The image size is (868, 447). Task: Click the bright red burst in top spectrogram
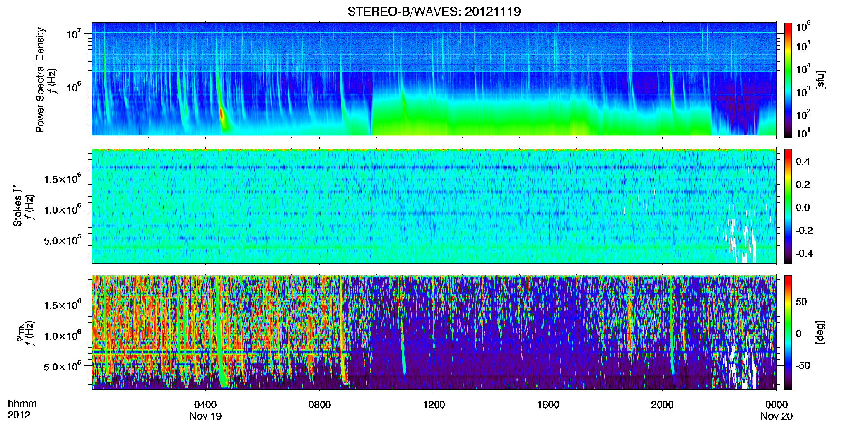click(222, 115)
